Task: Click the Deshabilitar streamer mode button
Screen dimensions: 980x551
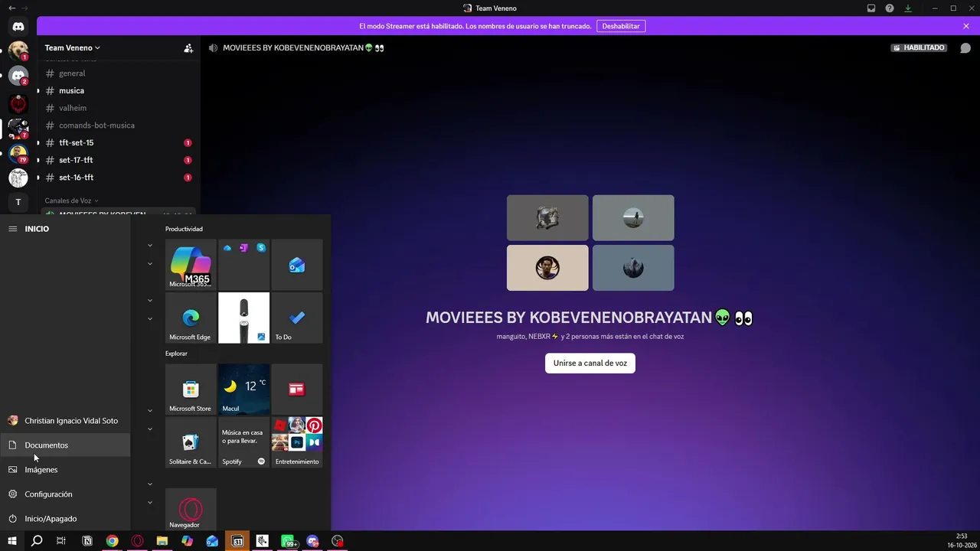Action: point(621,26)
